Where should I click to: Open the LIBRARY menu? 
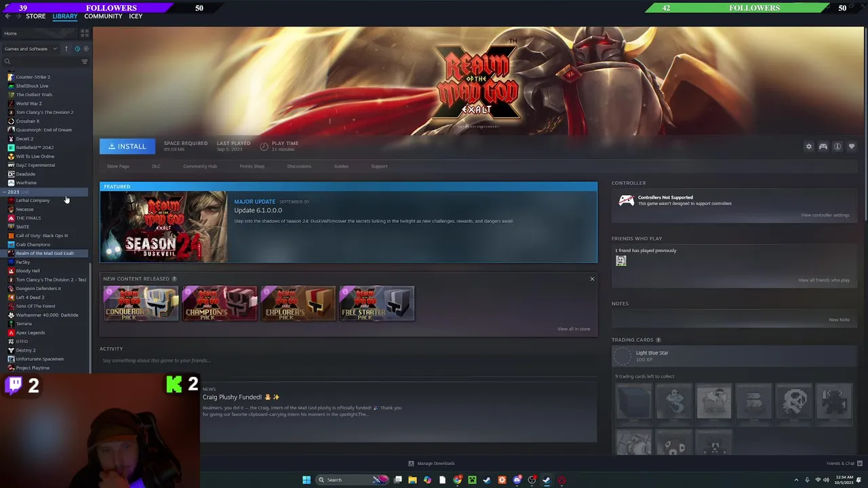pos(65,16)
